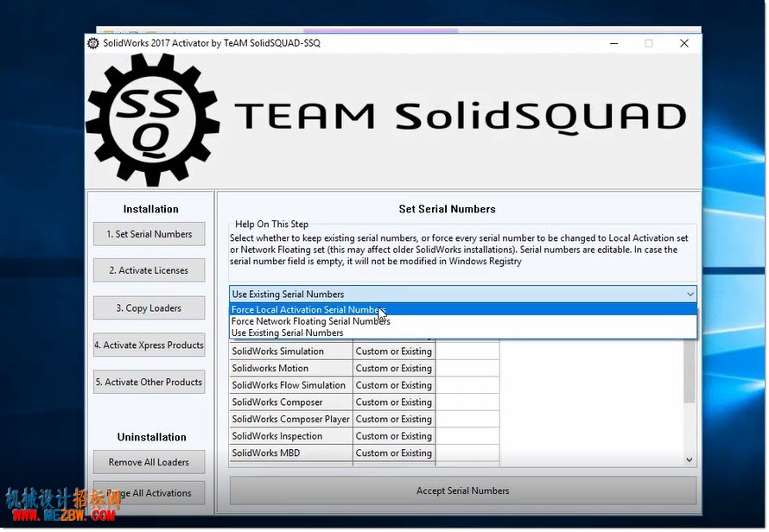Select 'Force Local Activation Serial Numbers' option

coord(463,310)
